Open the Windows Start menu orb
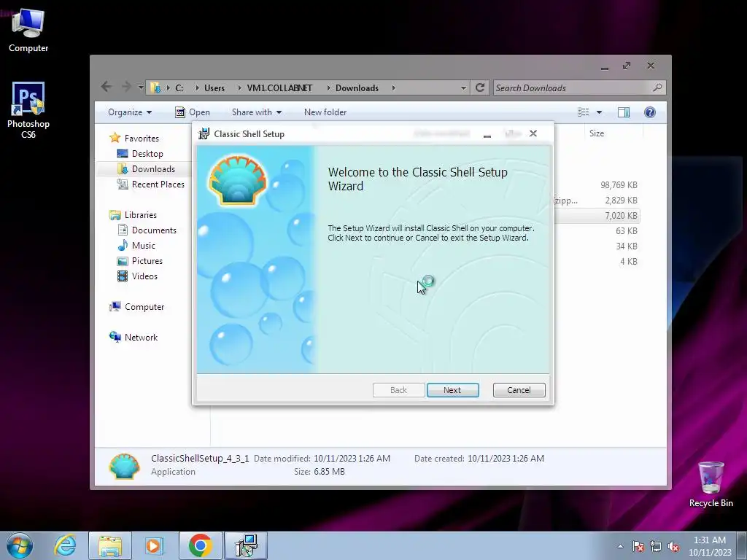The height and width of the screenshot is (560, 747). coord(20,545)
